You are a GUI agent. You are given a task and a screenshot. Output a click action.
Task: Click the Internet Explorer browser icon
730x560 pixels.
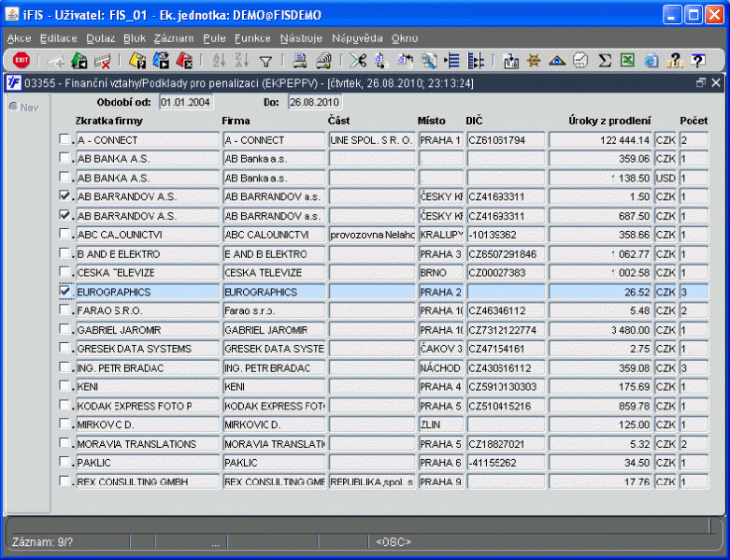click(651, 61)
